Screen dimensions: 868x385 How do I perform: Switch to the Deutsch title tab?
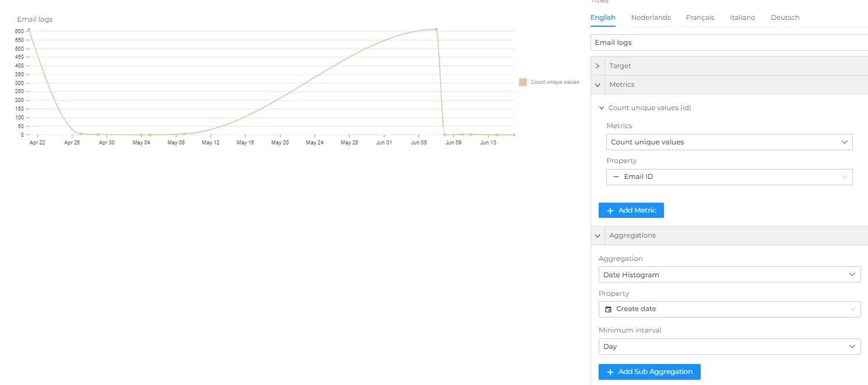click(785, 17)
